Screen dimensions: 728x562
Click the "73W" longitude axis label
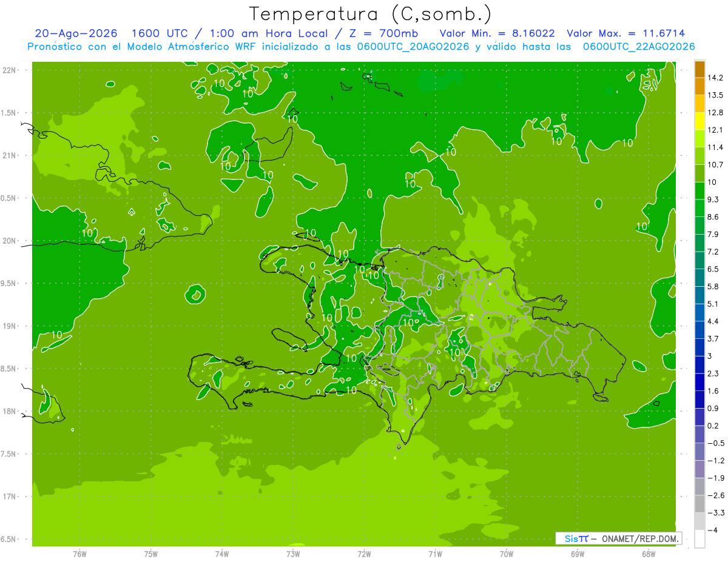coord(293,554)
